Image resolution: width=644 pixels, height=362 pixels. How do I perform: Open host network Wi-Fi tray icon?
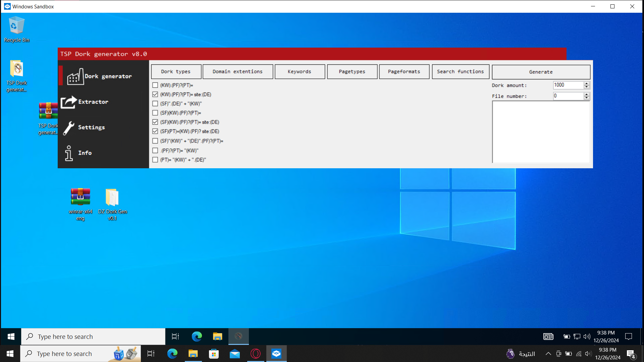(x=579, y=354)
